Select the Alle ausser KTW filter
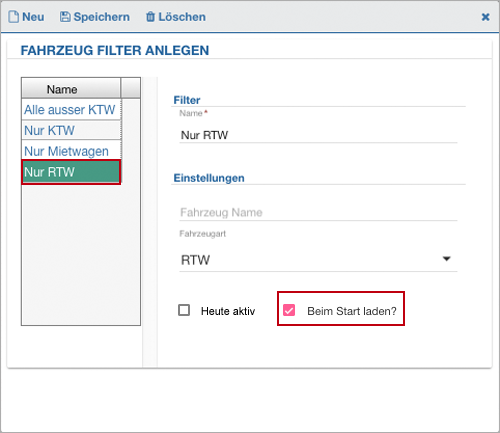The image size is (500, 433). pos(71,109)
